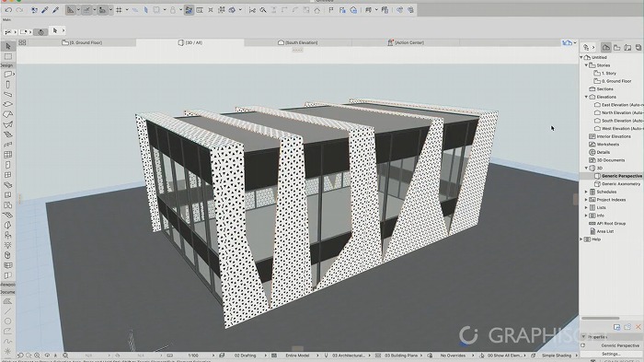Screen dimensions: 644x362
Task: Select the Wall tool
Action: (7, 75)
